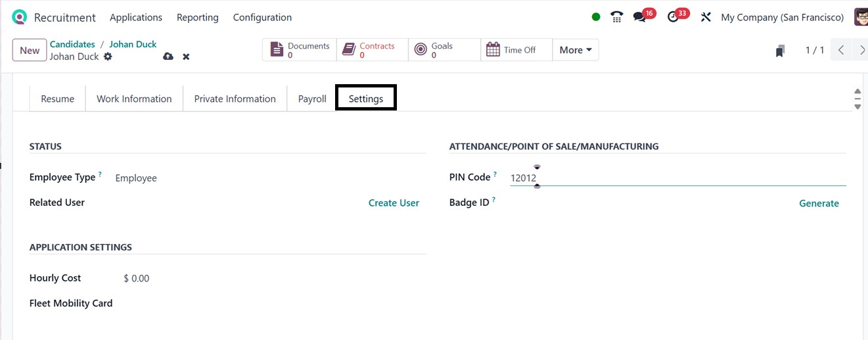Click the PIN Code input field
Image resolution: width=868 pixels, height=340 pixels.
(677, 178)
